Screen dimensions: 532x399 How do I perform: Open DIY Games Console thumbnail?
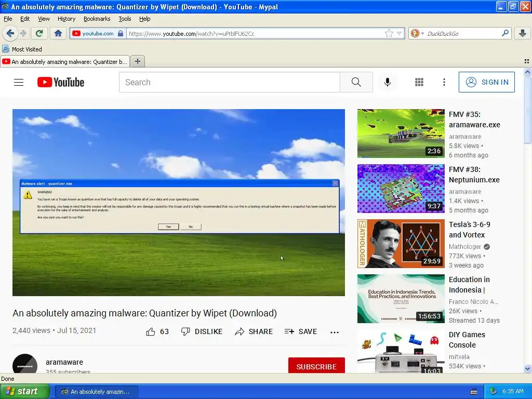tap(401, 352)
